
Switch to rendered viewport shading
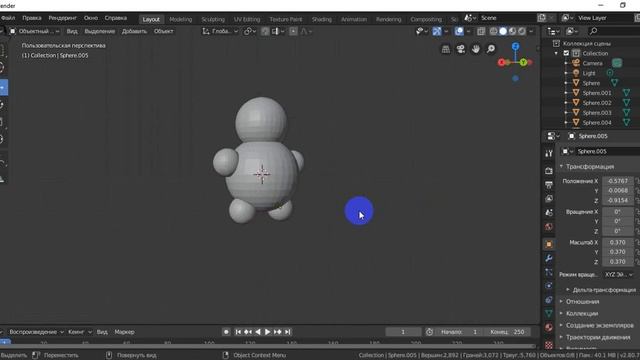(522, 31)
